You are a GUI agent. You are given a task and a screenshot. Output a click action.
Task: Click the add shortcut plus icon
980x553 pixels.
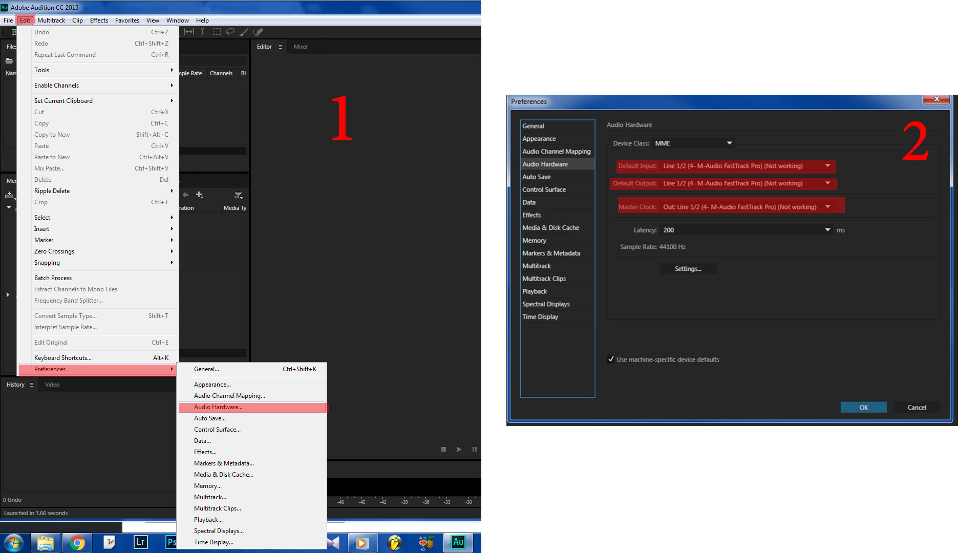200,195
